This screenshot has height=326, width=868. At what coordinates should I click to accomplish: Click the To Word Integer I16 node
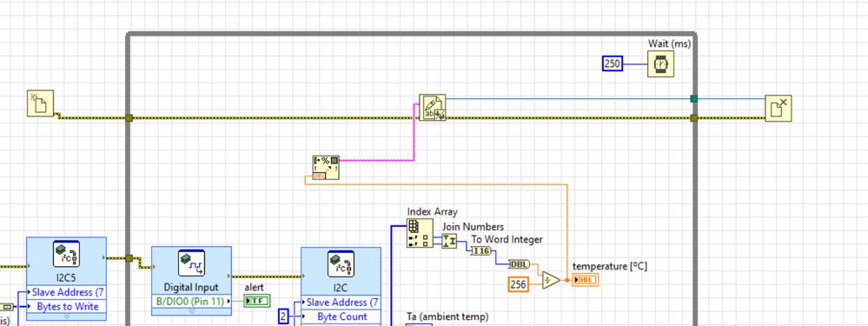[480, 251]
